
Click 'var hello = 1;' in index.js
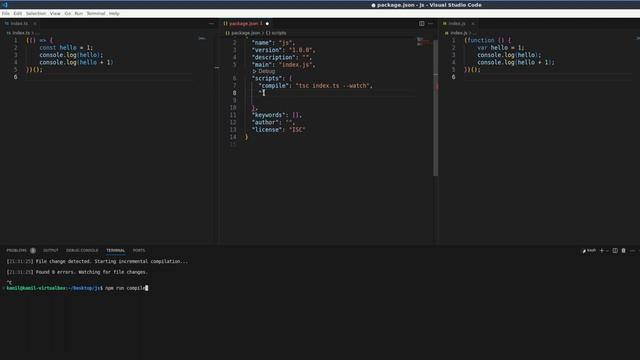click(x=501, y=48)
